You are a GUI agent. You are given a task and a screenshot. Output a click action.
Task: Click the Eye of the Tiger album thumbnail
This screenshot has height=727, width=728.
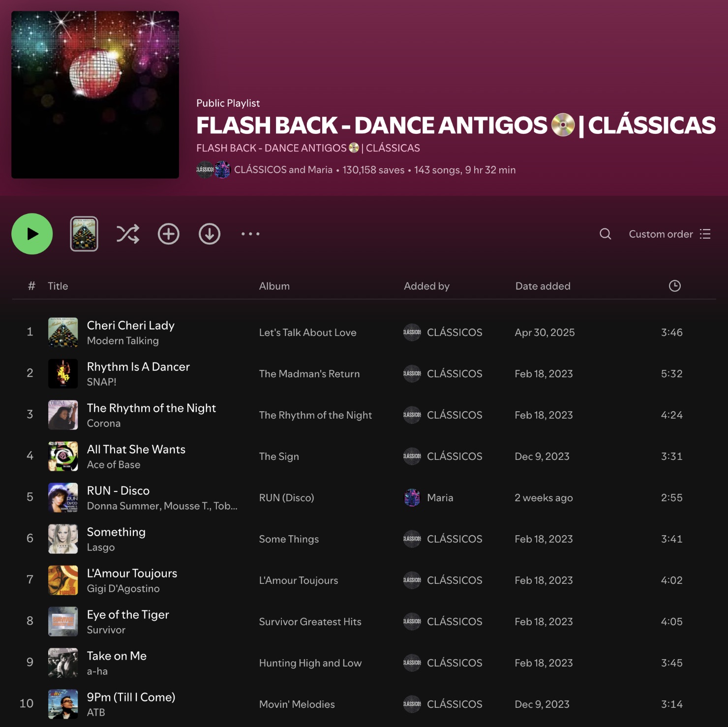click(x=62, y=621)
